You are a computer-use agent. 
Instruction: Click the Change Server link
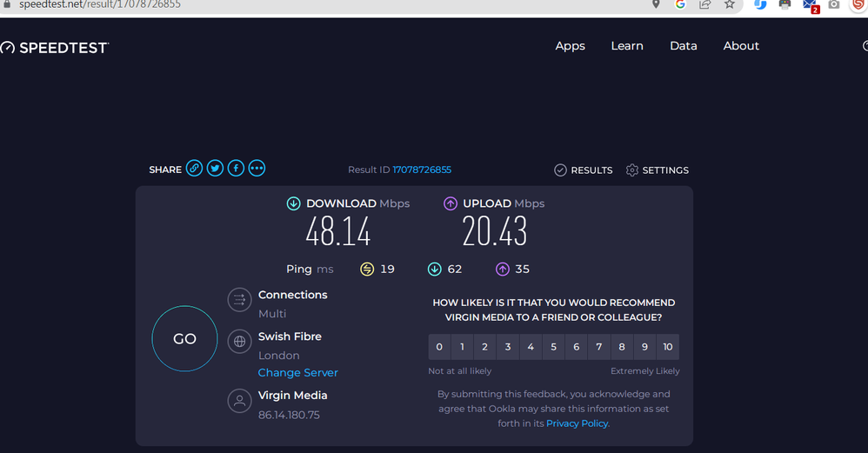[x=297, y=373]
